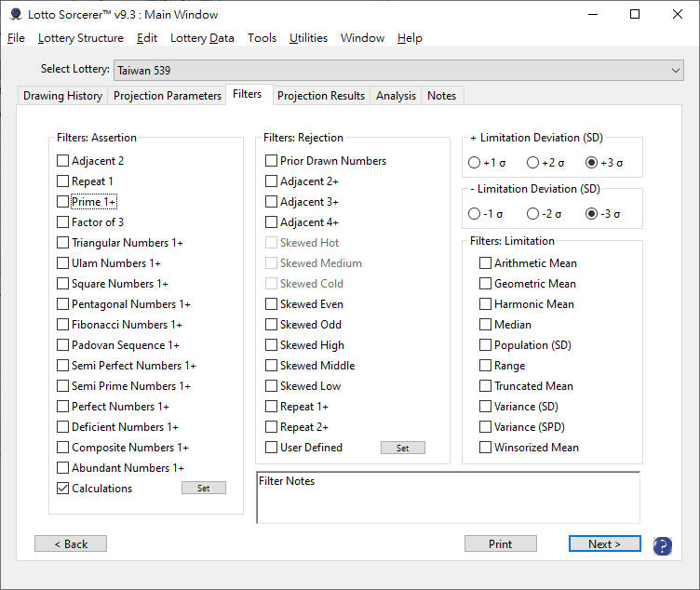Open the Lottery Structure menu
Screen dimensions: 700x590
pyautogui.click(x=80, y=38)
